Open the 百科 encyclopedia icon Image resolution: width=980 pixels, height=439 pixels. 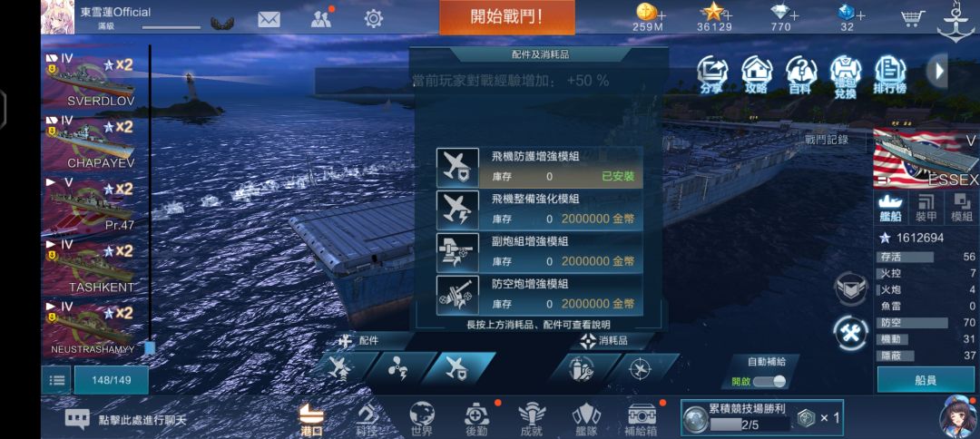pyautogui.click(x=800, y=74)
